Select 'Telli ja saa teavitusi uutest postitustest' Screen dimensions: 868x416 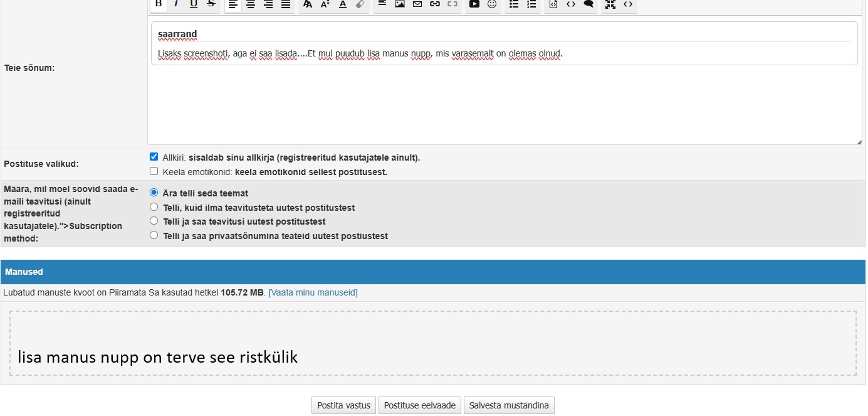click(154, 221)
